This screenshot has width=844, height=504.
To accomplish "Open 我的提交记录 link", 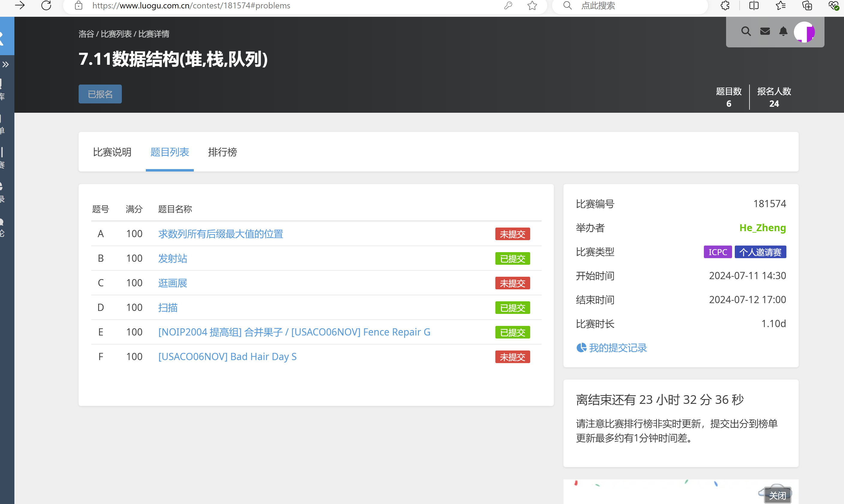I will (x=617, y=348).
